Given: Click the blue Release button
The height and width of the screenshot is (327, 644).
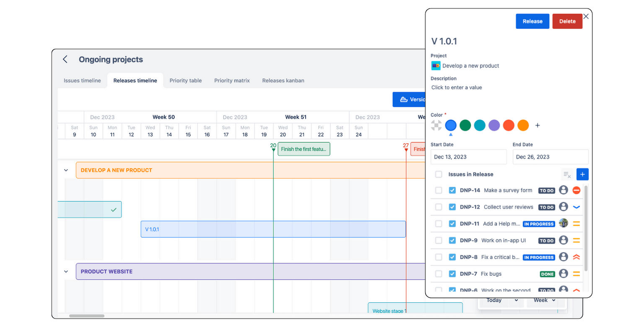Looking at the screenshot, I should [x=532, y=21].
